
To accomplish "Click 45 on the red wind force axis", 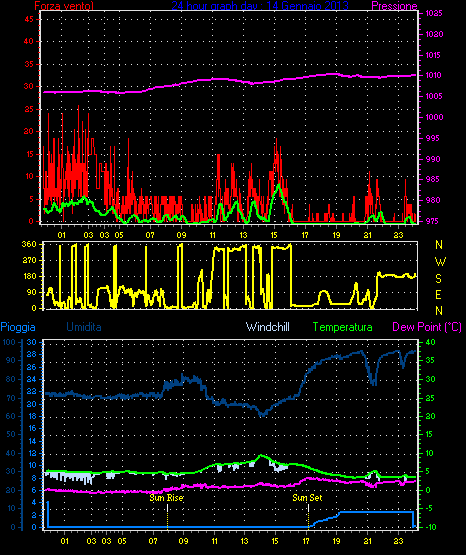I will 29,19.
